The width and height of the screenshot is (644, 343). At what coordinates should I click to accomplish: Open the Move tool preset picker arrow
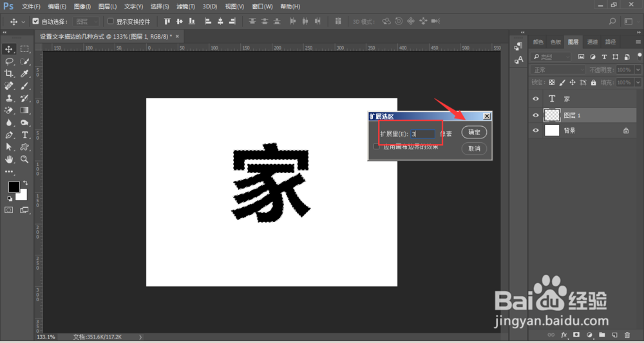pyautogui.click(x=23, y=21)
